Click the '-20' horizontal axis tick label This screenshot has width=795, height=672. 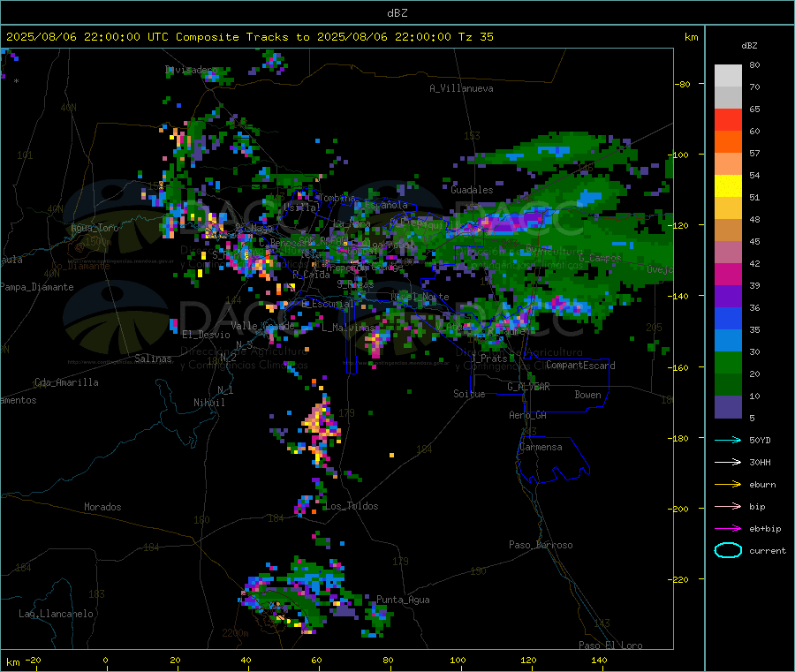coord(33,660)
